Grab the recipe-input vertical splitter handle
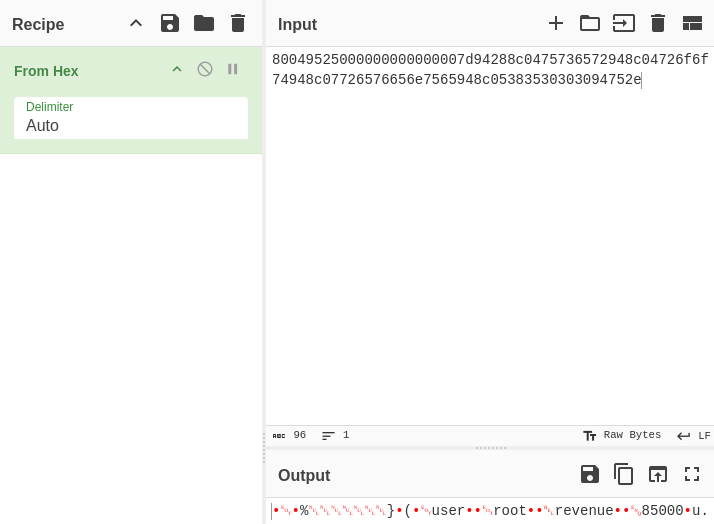This screenshot has height=524, width=714. click(x=264, y=448)
